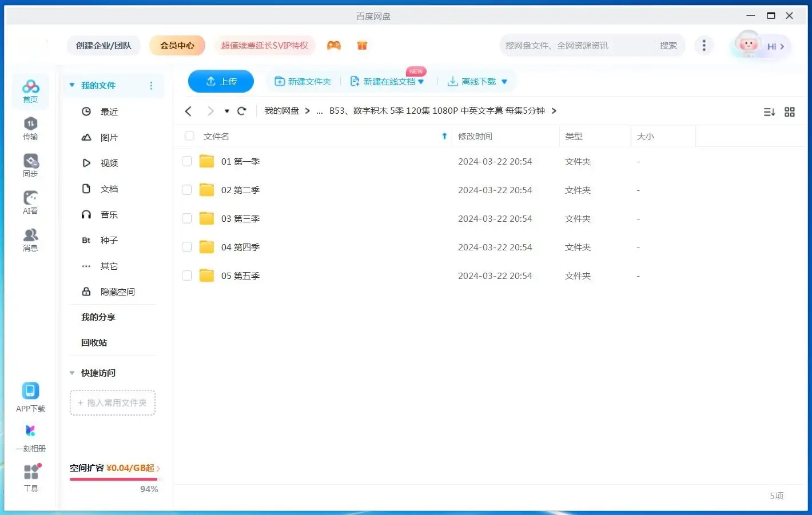Open the 同步 sync icon in sidebar
The width and height of the screenshot is (812, 515).
click(x=30, y=165)
